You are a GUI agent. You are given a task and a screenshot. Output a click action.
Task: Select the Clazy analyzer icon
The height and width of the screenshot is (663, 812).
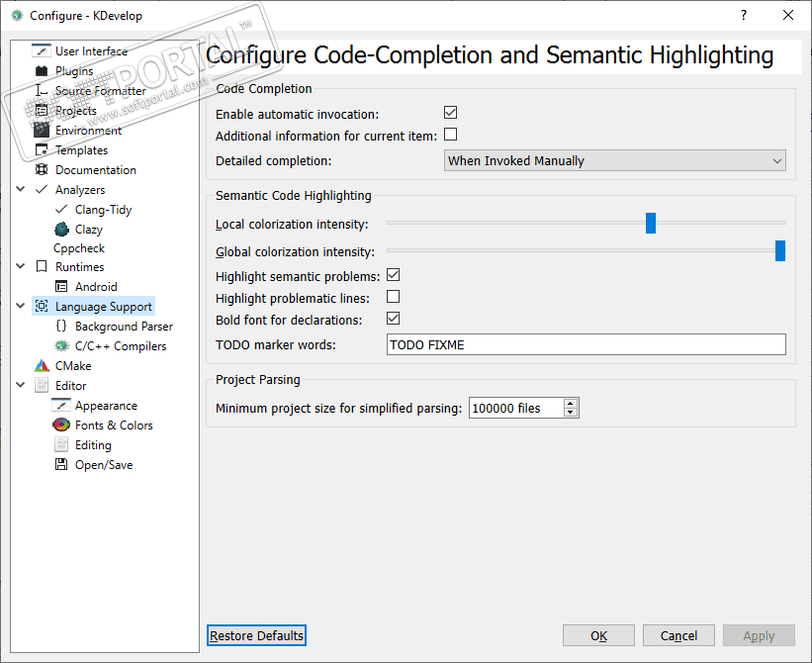click(x=61, y=229)
